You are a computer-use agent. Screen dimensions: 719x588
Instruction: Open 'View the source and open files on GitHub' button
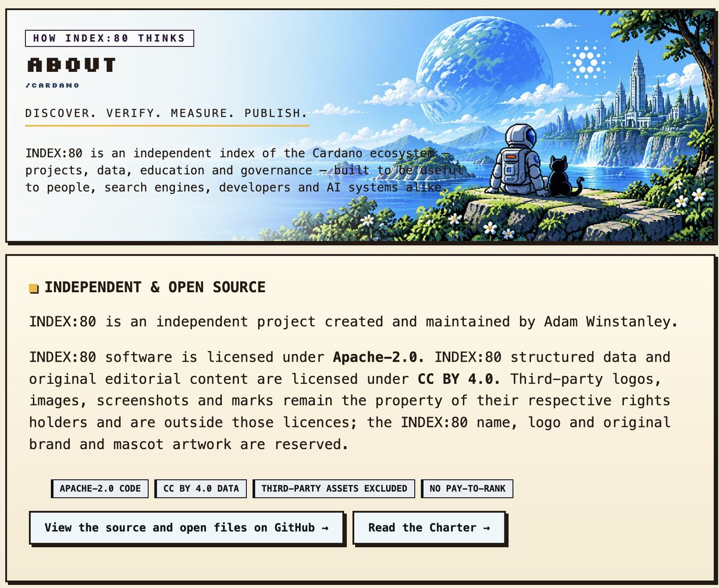click(186, 528)
